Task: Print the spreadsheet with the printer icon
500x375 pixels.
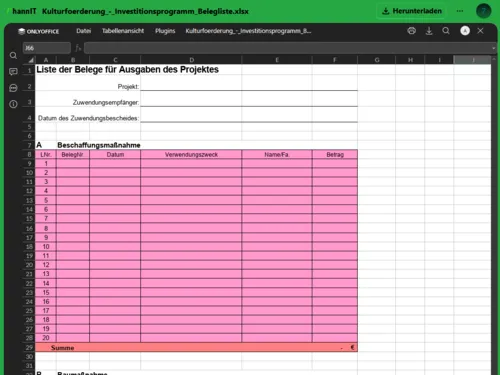Action: 412,31
